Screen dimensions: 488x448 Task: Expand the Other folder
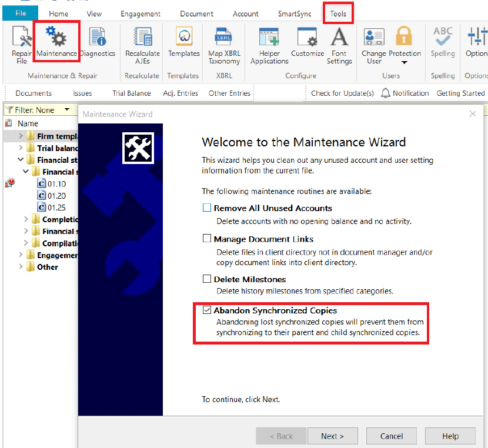pos(21,266)
